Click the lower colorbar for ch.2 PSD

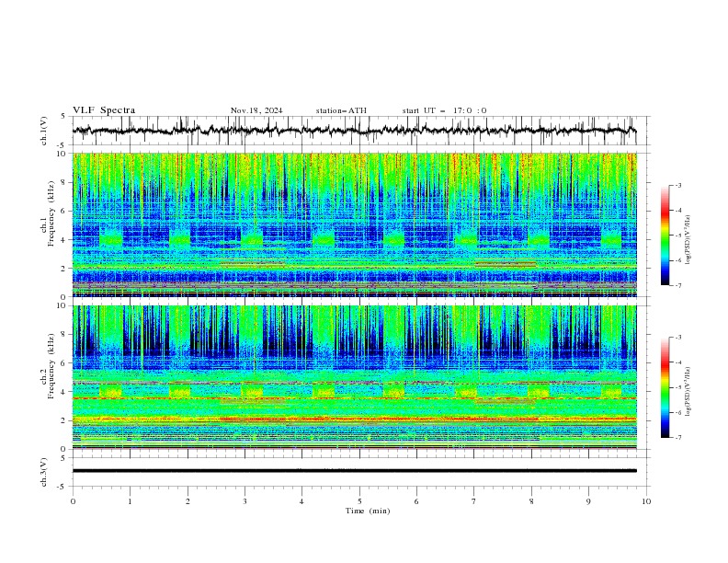(665, 387)
